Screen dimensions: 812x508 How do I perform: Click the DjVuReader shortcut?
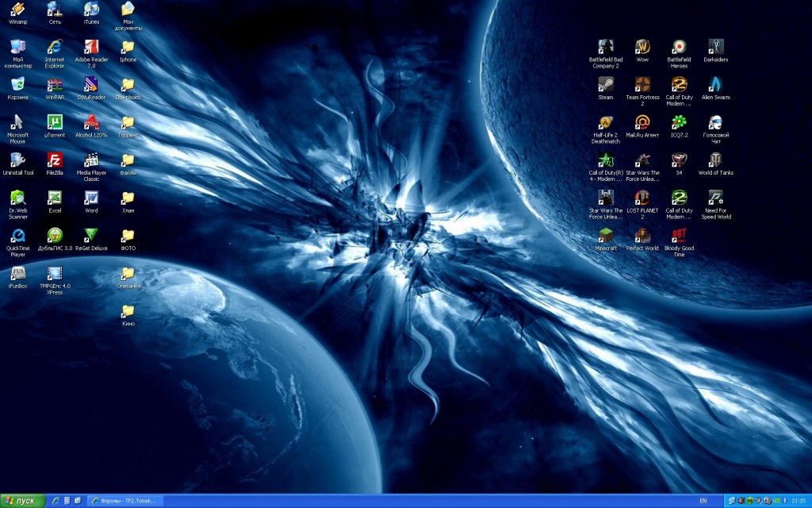[91, 88]
